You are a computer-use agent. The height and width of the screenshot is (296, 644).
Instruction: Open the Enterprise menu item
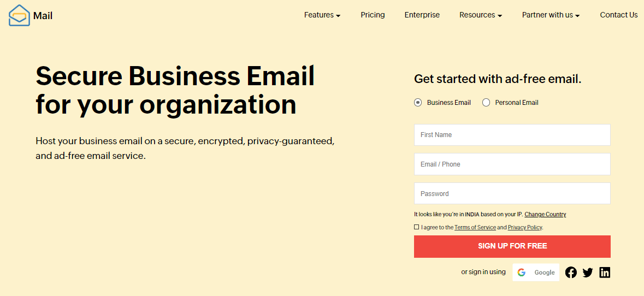pyautogui.click(x=422, y=15)
